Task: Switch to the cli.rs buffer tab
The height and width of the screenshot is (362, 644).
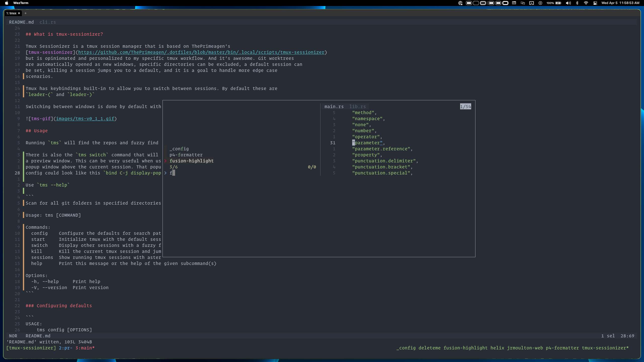Action: (x=48, y=22)
